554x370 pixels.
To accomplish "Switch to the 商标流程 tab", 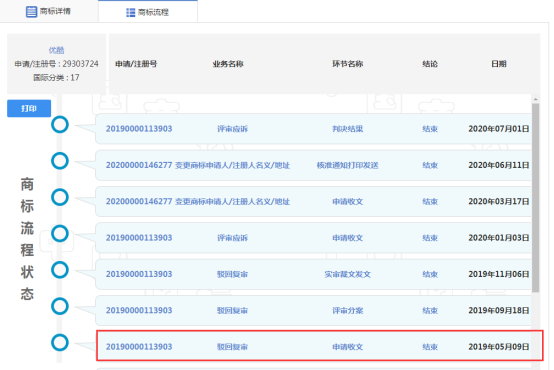I will pos(148,12).
